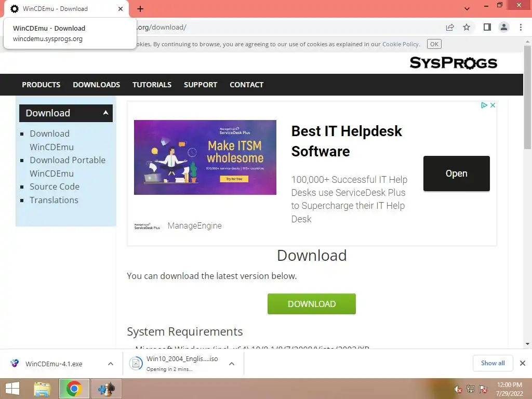Dismiss cookie notice with OK button
532x399 pixels.
click(434, 44)
